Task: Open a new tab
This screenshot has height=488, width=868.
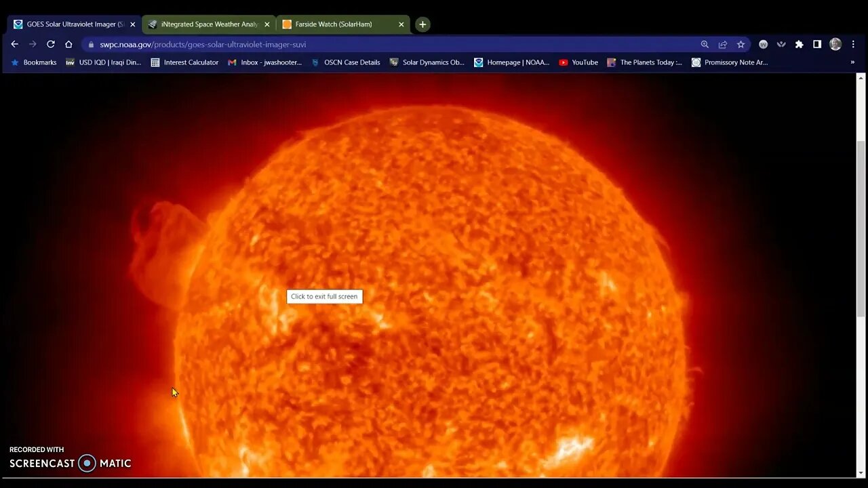Action: click(x=422, y=24)
